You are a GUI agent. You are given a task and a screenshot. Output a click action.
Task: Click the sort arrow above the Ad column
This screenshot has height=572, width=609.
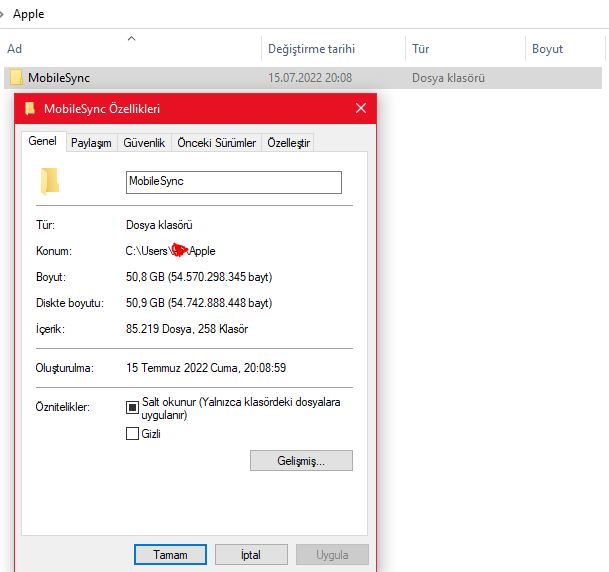click(x=132, y=38)
